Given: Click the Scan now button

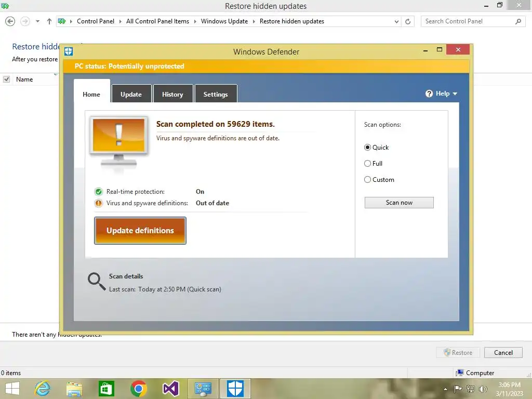Looking at the screenshot, I should coord(399,203).
